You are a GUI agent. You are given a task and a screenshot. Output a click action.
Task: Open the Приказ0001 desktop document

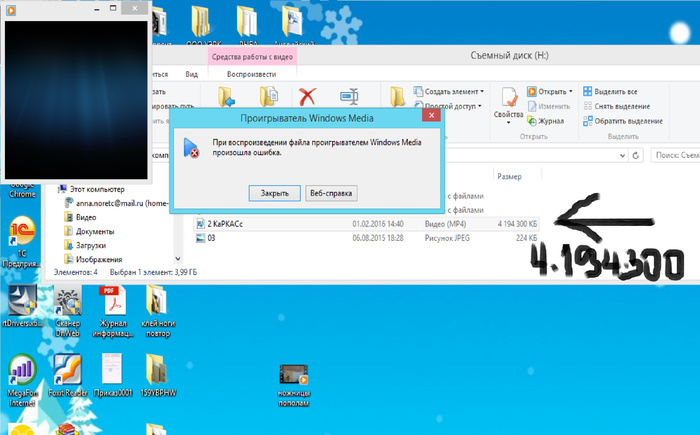coord(113,376)
